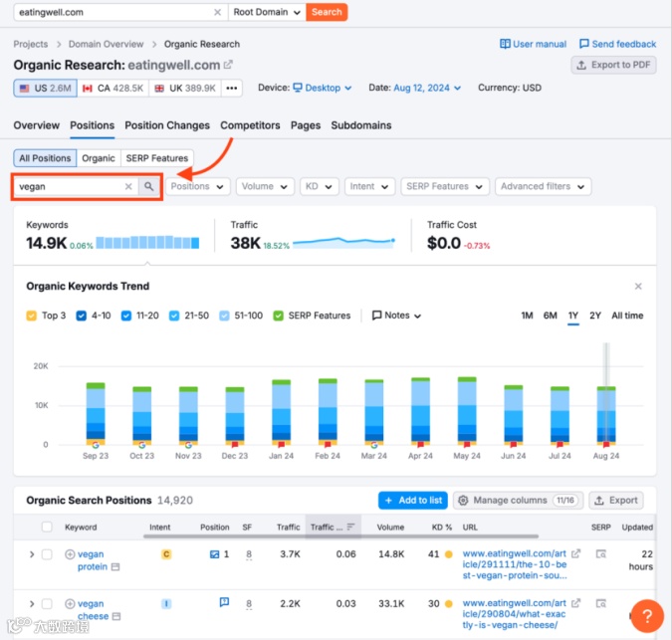Screen dimensions: 672x640
Task: Click the table horizontal scrollbar
Action: pos(340,535)
